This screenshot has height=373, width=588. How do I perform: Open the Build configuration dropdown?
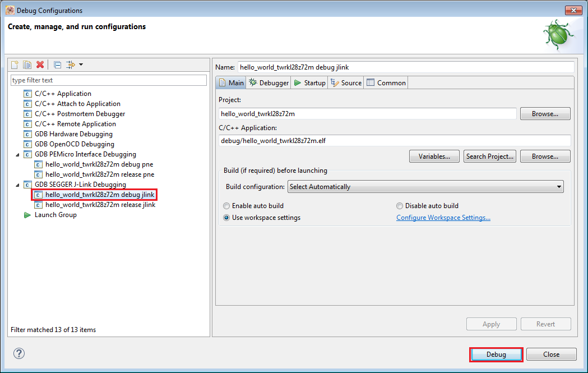425,187
